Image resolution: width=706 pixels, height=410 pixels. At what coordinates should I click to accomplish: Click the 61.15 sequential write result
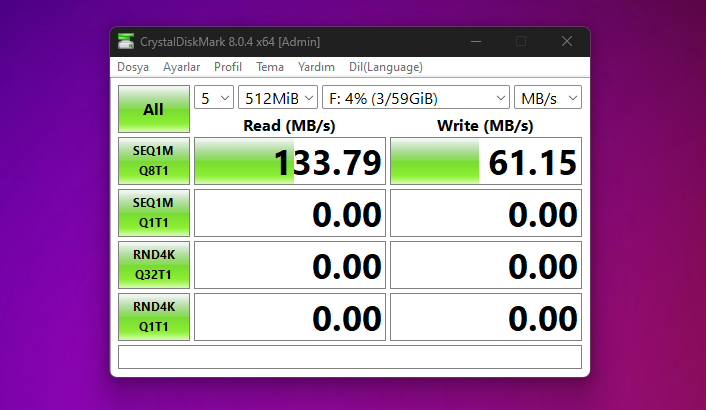point(486,161)
